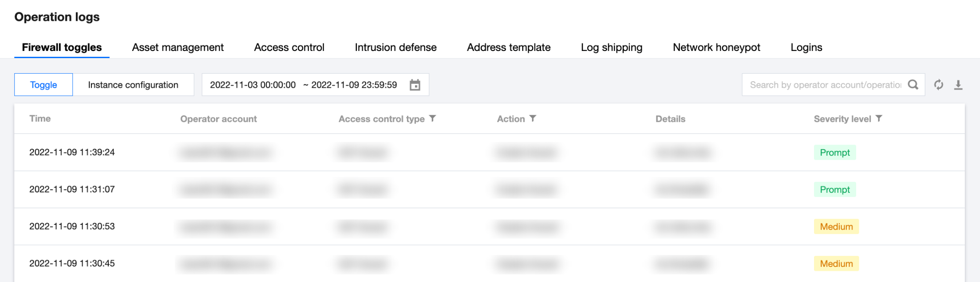Open the Address template tab

coord(509,47)
